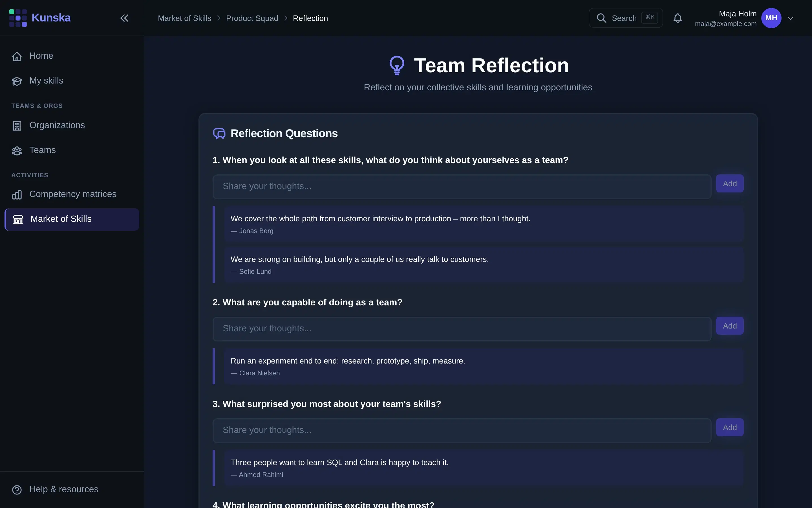Click the Teams people icon

[17, 150]
